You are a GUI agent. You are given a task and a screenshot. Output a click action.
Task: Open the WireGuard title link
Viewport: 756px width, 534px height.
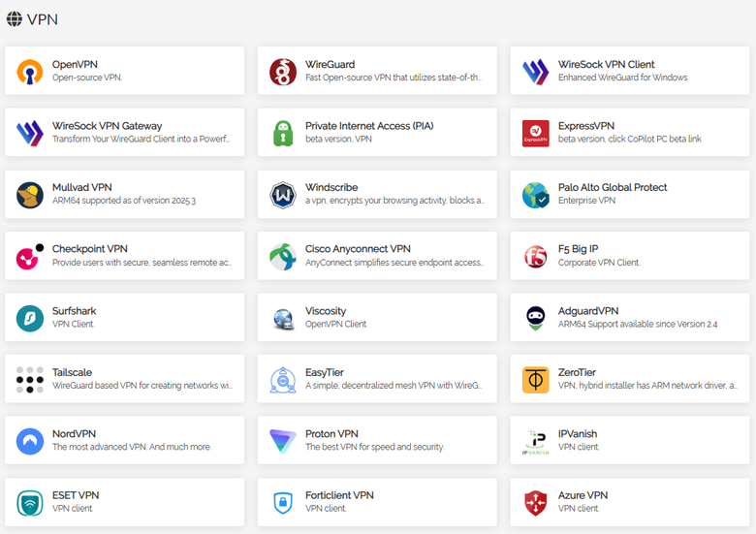point(330,65)
